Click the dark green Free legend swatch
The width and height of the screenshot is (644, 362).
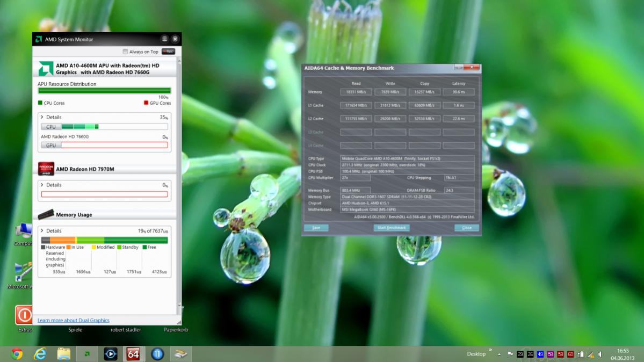tap(144, 247)
